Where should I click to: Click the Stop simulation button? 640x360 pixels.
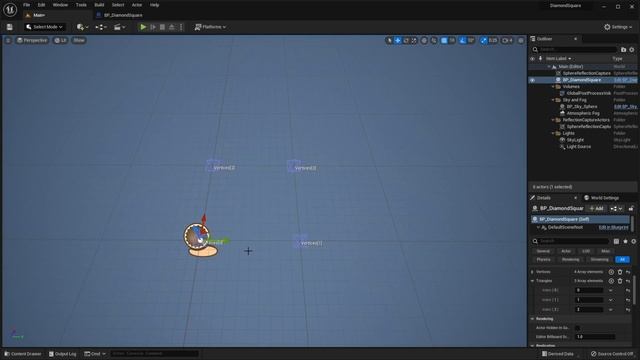click(x=162, y=27)
